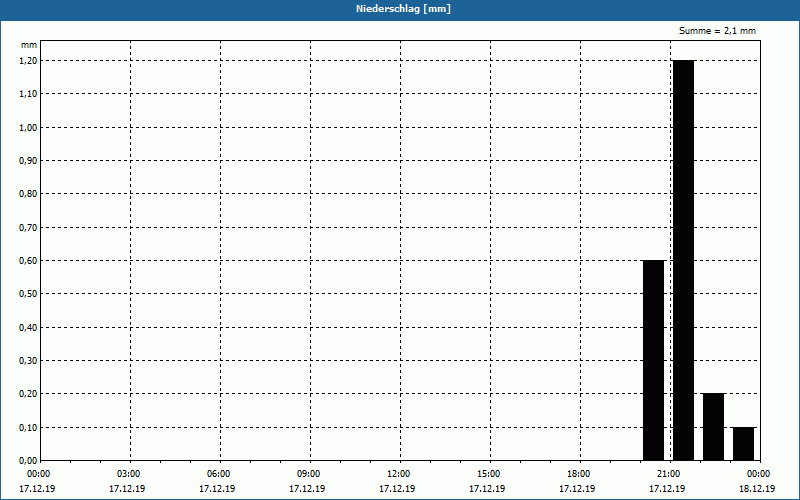Click the 06:00 time axis label
Viewport: 800px width, 500px height.
point(220,474)
